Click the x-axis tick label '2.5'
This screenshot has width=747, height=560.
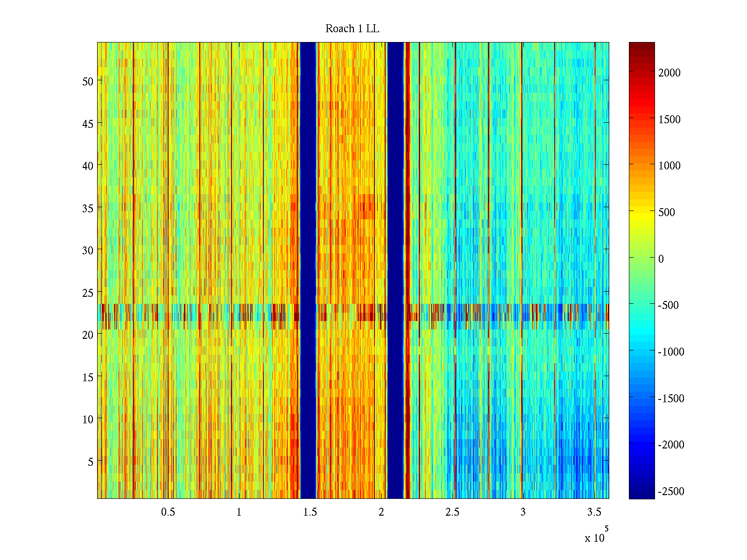click(452, 512)
